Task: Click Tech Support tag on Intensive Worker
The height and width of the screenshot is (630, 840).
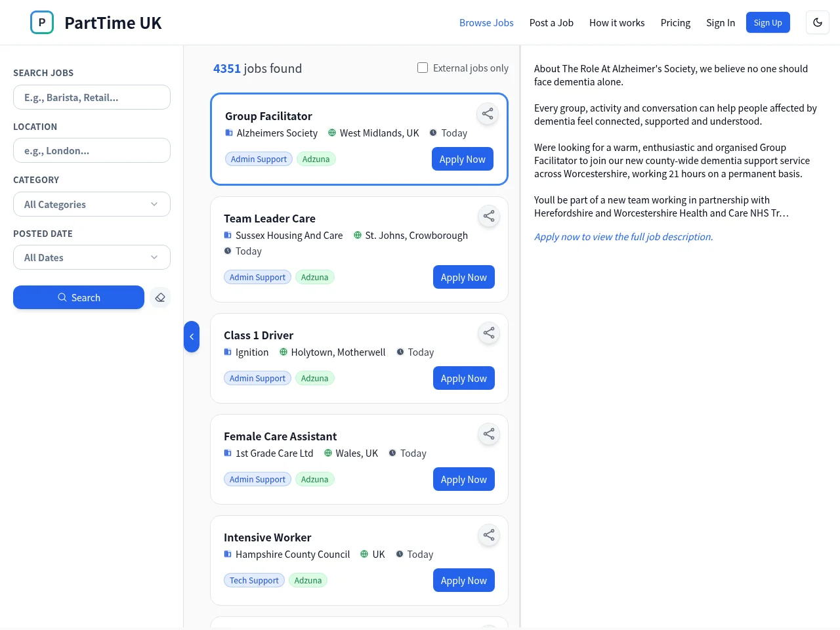Action: click(254, 580)
